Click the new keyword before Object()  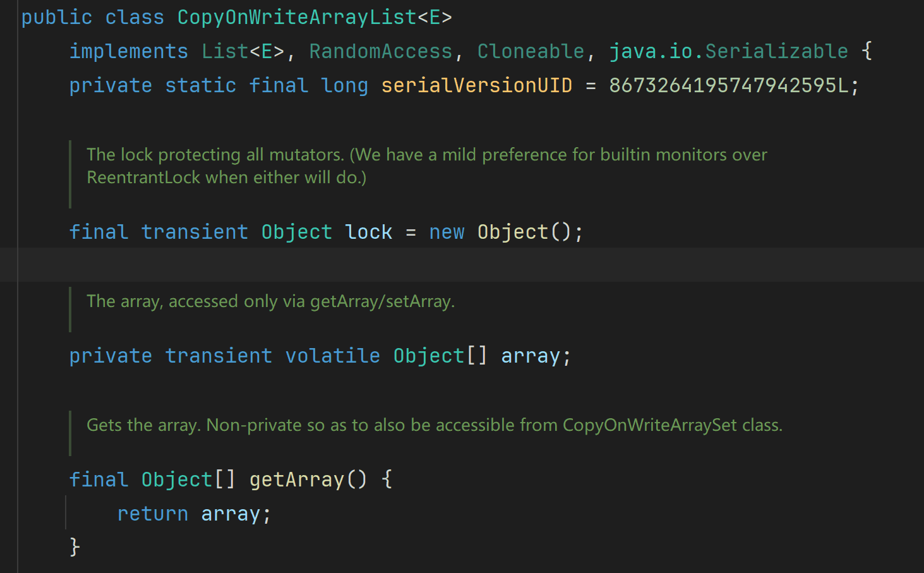pos(446,232)
